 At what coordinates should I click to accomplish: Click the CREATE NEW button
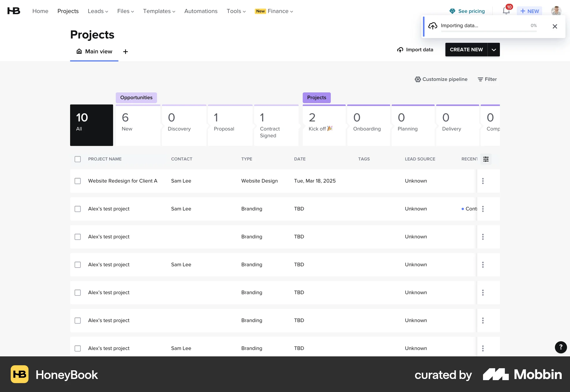click(x=466, y=50)
